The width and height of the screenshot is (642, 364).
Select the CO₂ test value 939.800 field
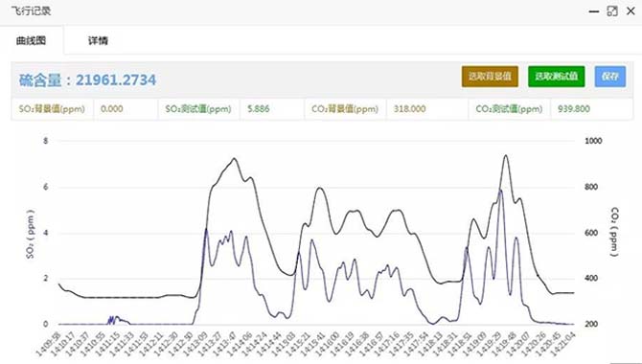click(x=591, y=109)
